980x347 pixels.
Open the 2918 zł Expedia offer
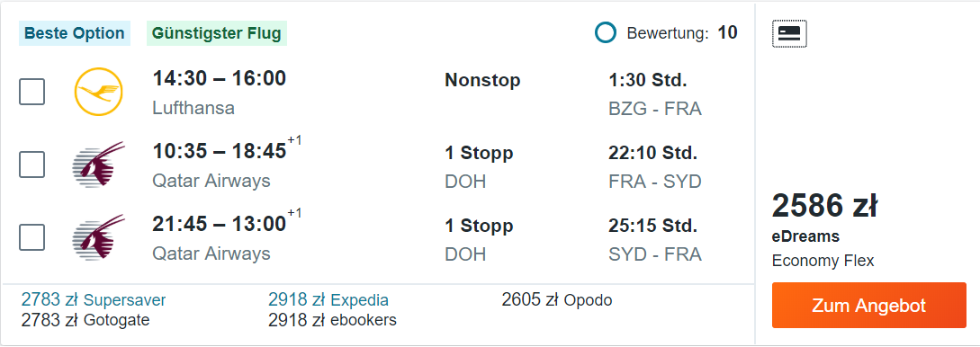coord(328,300)
